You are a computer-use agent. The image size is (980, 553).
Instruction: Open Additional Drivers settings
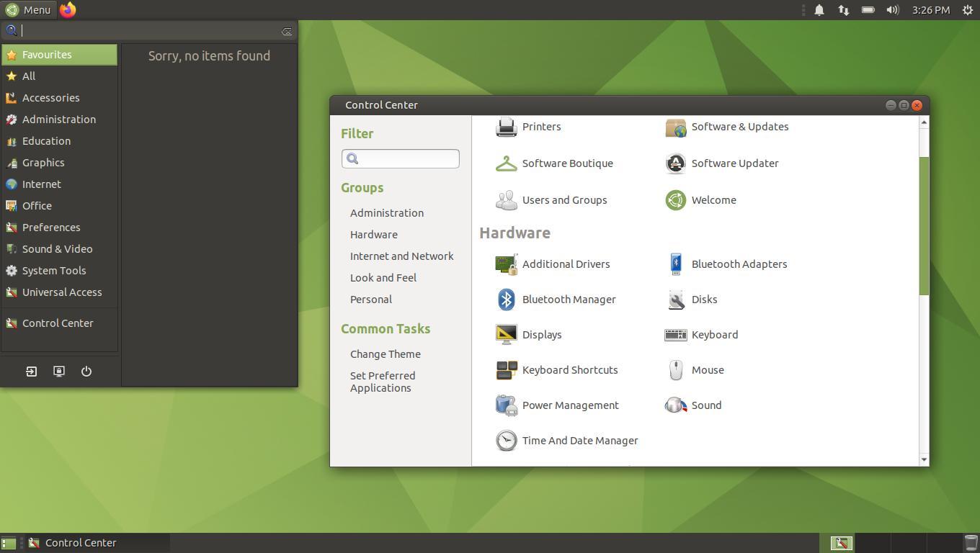click(566, 264)
